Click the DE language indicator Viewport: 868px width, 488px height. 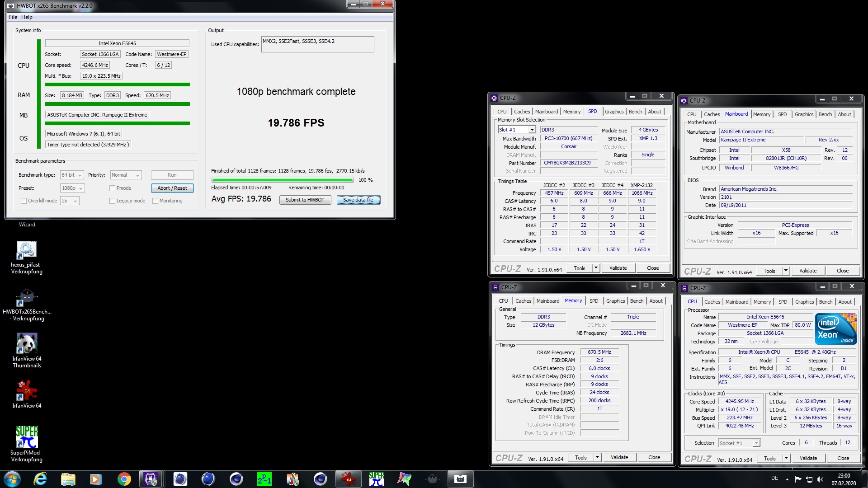click(774, 478)
